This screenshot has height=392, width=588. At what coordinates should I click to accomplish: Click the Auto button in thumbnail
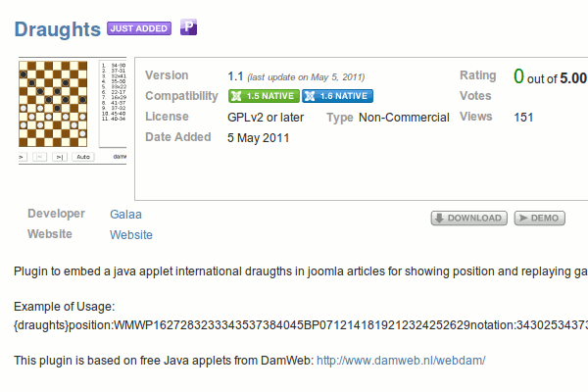(x=83, y=157)
